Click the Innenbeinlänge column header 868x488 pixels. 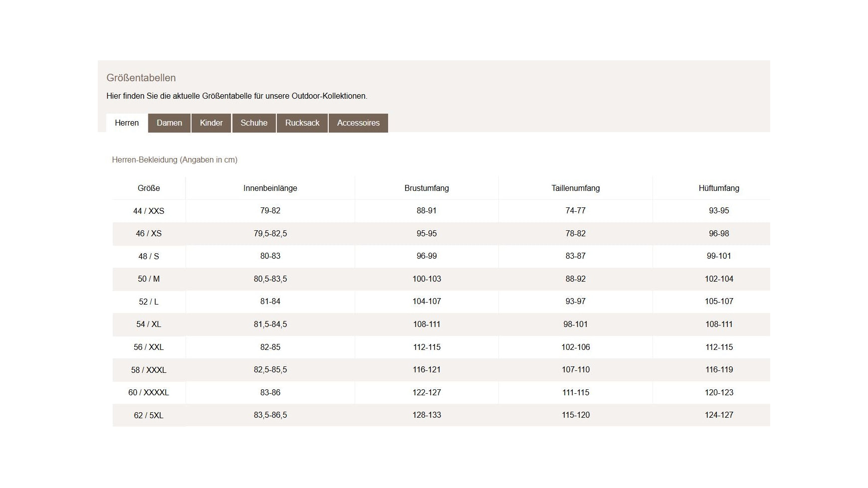pos(270,188)
